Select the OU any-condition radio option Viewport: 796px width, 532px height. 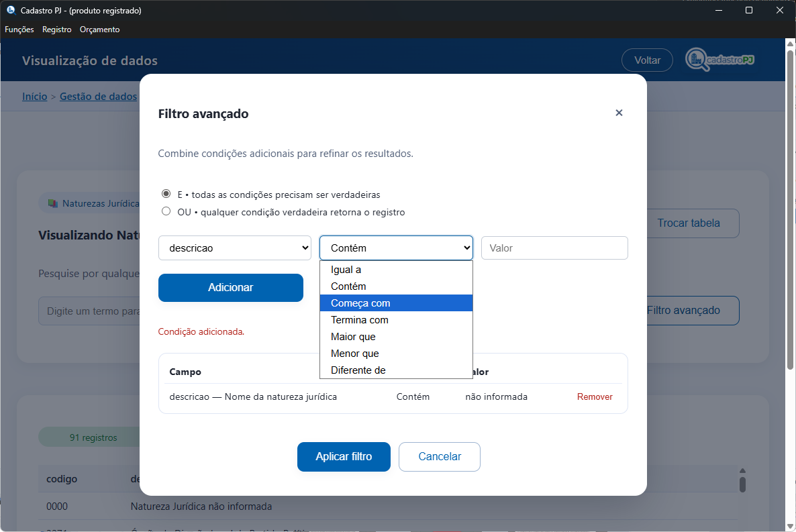coord(166,211)
